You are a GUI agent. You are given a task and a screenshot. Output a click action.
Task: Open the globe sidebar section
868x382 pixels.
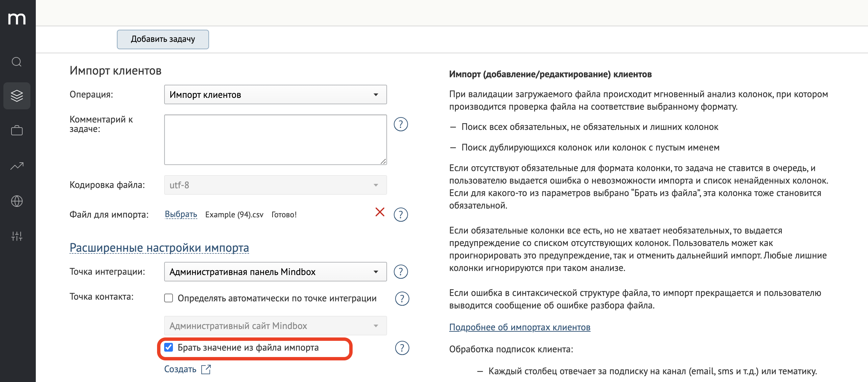[x=17, y=201]
